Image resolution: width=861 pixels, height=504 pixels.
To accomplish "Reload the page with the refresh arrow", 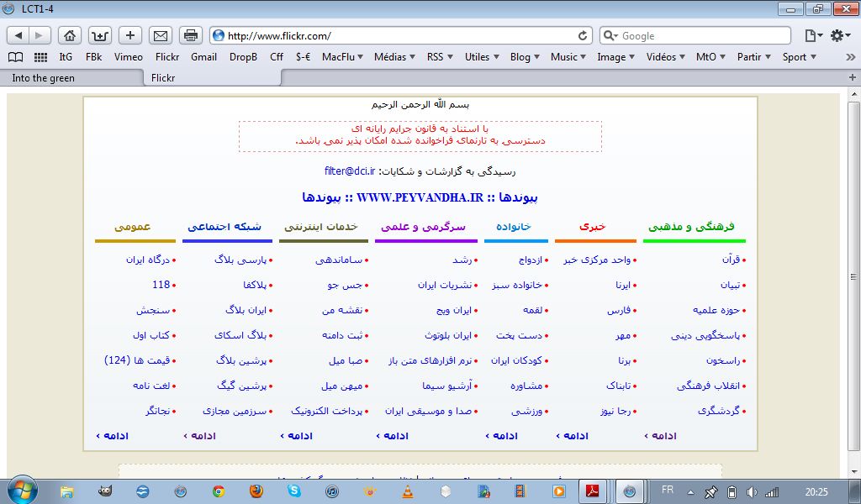I will pos(583,35).
